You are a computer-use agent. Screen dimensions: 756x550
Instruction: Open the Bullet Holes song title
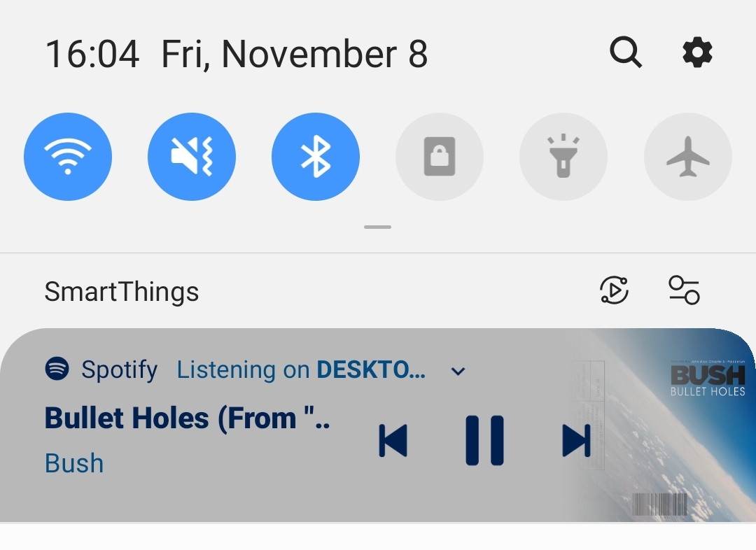187,418
